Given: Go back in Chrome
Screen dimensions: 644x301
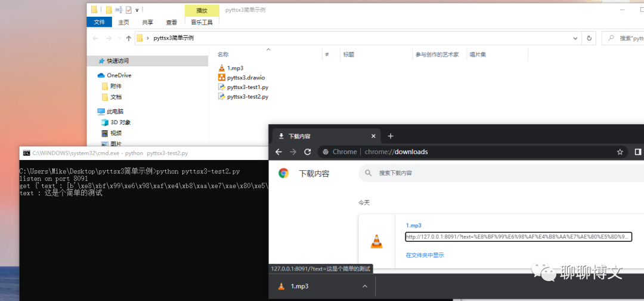Looking at the screenshot, I should point(279,152).
